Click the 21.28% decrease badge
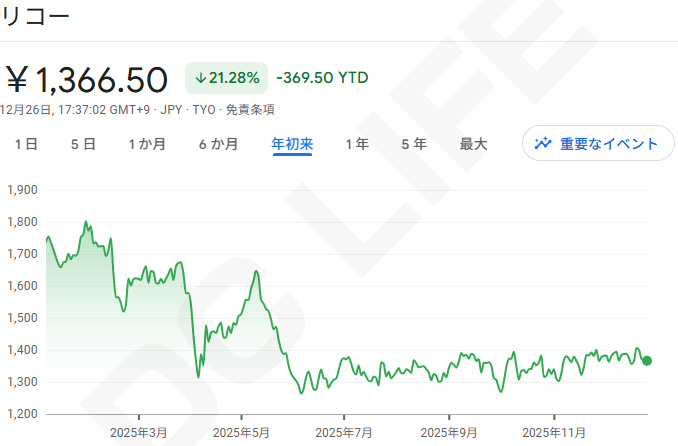Screen dimensions: 678x446 coord(227,78)
